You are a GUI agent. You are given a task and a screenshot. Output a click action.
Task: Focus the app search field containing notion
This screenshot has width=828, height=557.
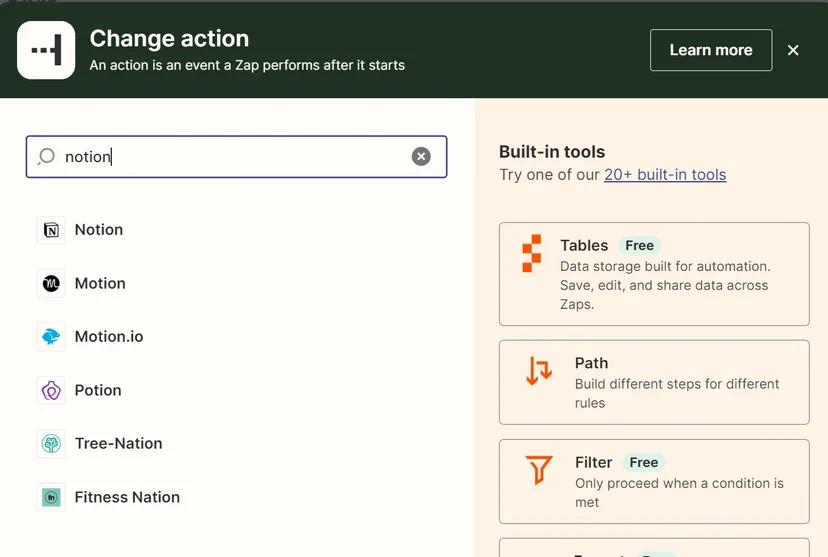(237, 157)
